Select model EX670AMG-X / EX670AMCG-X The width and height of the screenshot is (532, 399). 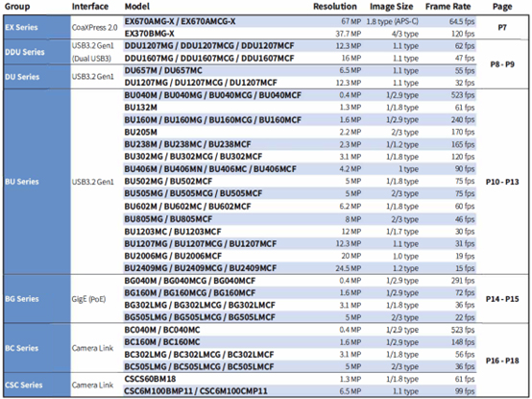pyautogui.click(x=180, y=21)
